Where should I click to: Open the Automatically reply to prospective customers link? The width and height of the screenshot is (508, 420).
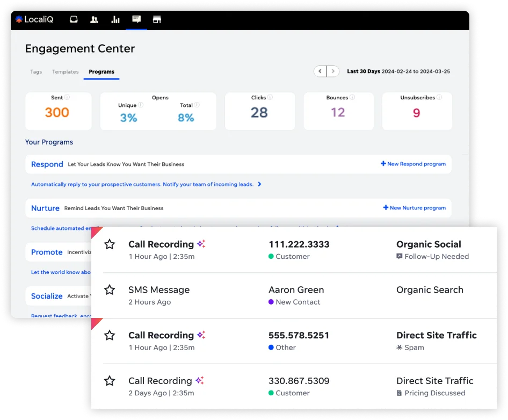(x=142, y=184)
